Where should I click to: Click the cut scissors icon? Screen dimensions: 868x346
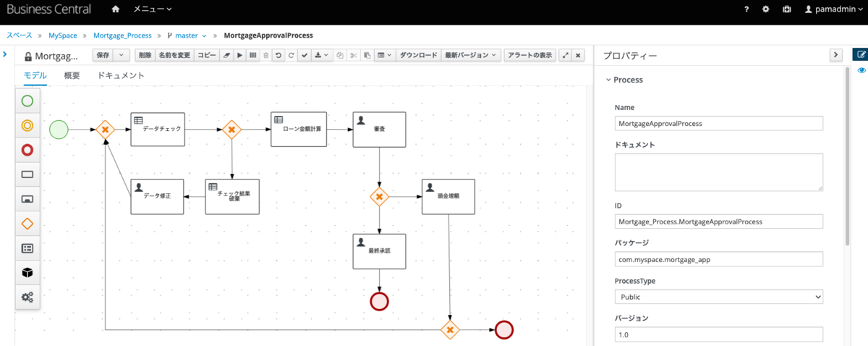(353, 55)
